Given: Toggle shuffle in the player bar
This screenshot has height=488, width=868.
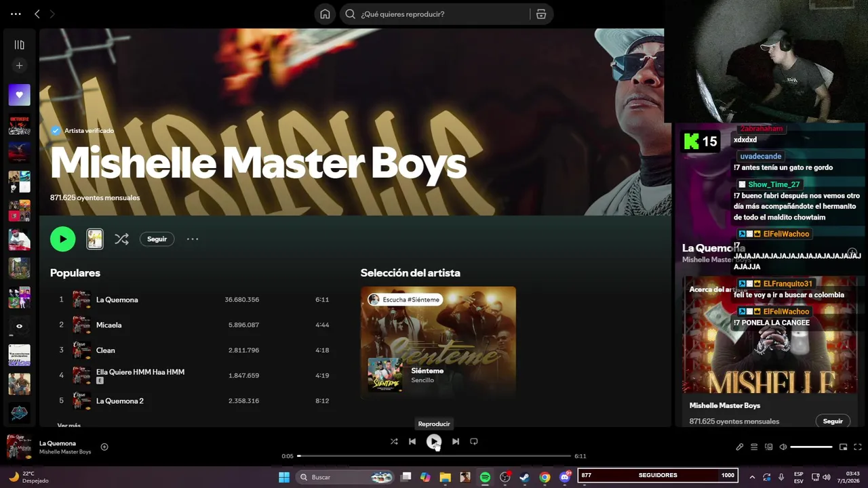Looking at the screenshot, I should tap(394, 441).
